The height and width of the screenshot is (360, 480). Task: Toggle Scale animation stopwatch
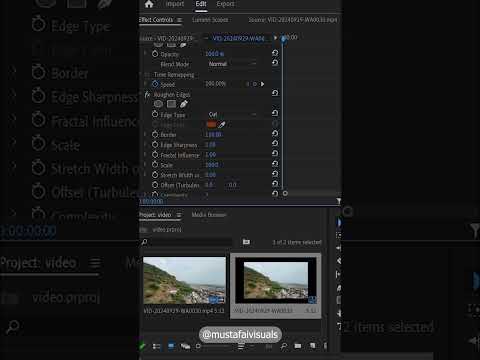pyautogui.click(x=155, y=165)
